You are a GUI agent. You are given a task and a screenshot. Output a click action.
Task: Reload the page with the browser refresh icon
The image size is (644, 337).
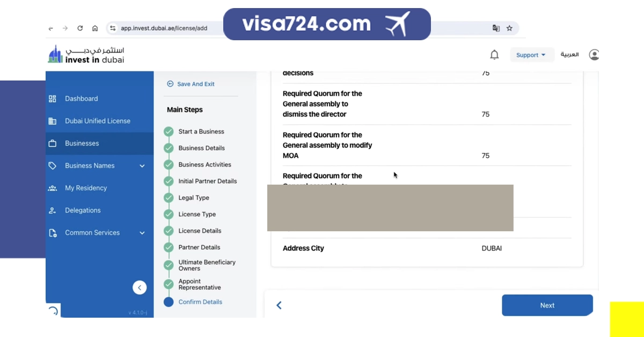pyautogui.click(x=80, y=28)
